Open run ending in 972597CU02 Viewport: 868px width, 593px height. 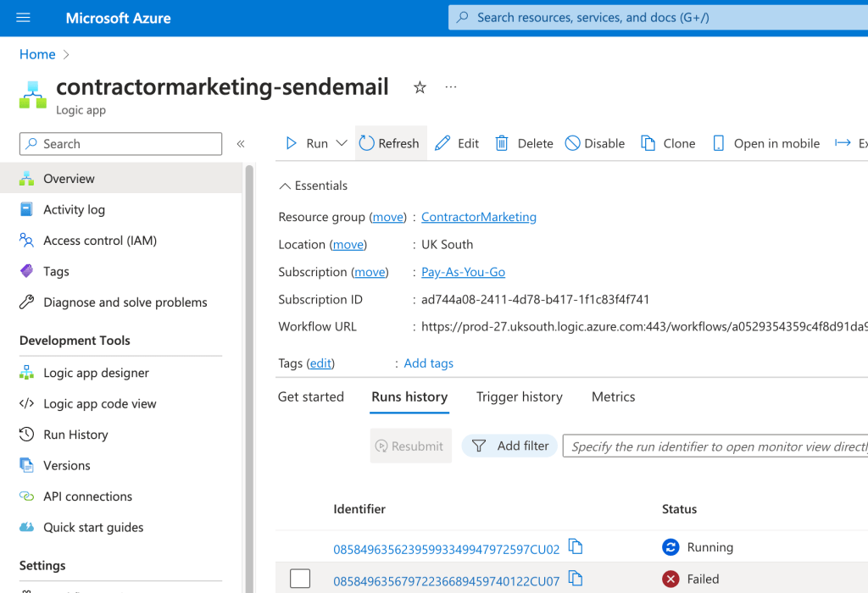446,549
